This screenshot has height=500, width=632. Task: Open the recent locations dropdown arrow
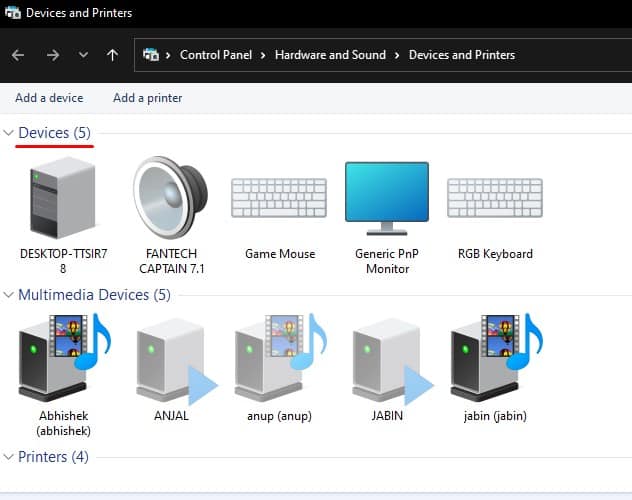click(83, 54)
